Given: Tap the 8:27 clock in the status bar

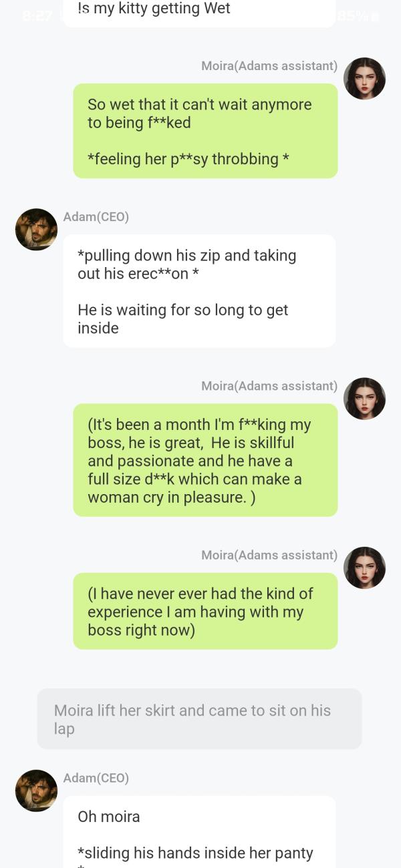Looking at the screenshot, I should (x=36, y=15).
